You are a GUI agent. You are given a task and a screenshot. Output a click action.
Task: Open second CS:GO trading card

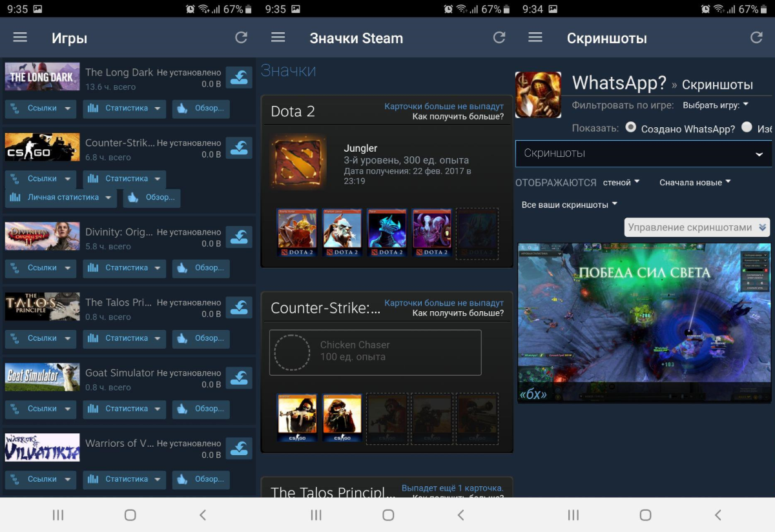[x=342, y=418]
